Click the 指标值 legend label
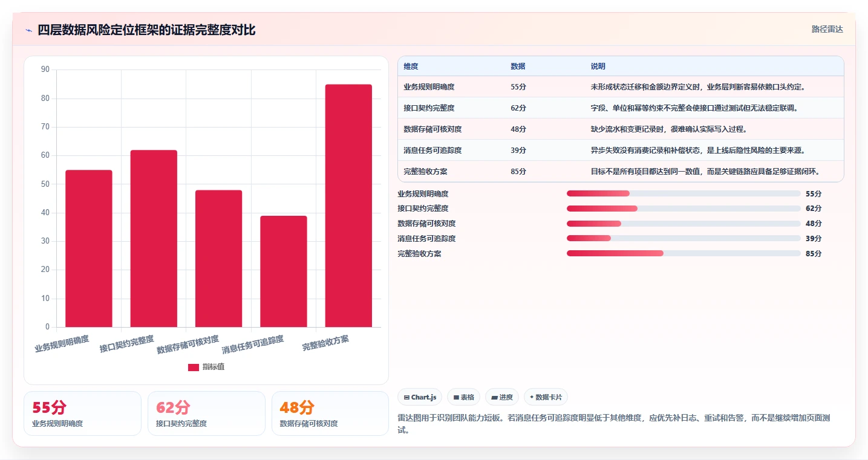This screenshot has width=868, height=460. [x=214, y=367]
